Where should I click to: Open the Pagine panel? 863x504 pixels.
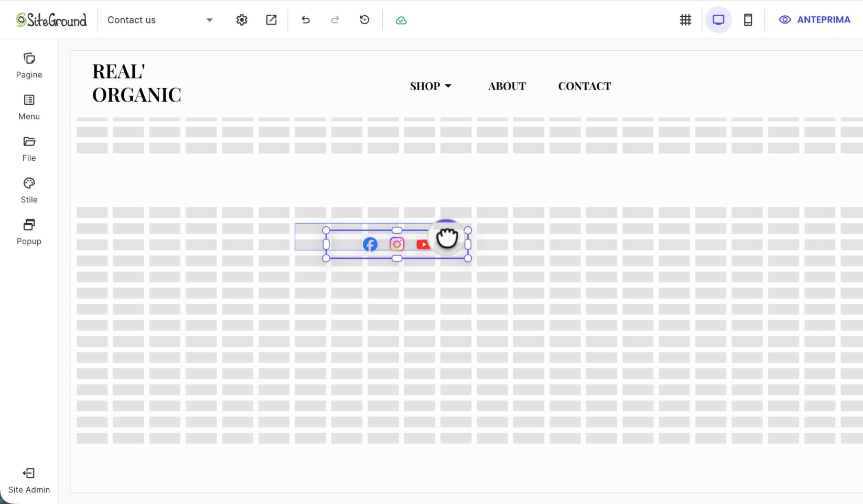pos(29,65)
